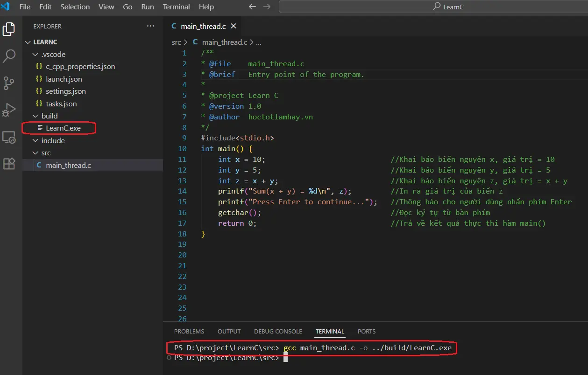Switch to the DEBUG CONSOLE panel tab
Viewport: 588px width, 375px height.
278,331
